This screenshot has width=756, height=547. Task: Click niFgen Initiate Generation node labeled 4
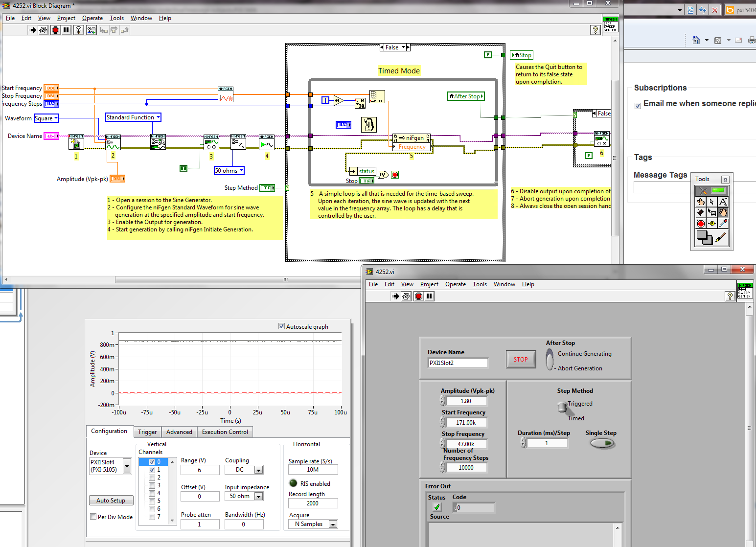[x=267, y=142]
